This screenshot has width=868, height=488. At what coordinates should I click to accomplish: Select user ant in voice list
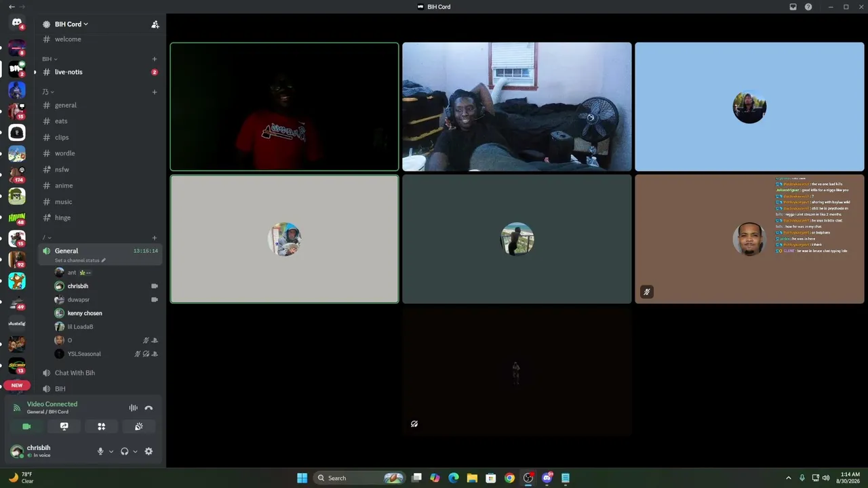[106, 272]
